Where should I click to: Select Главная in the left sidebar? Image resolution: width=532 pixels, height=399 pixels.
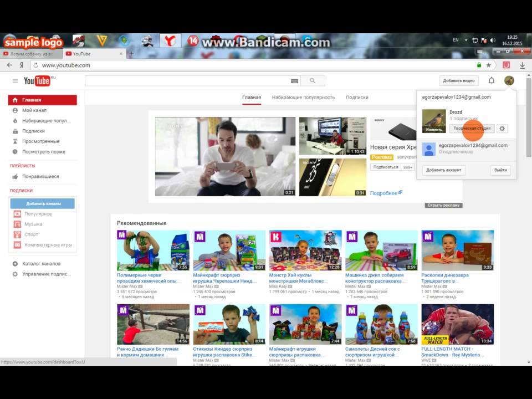pos(43,100)
